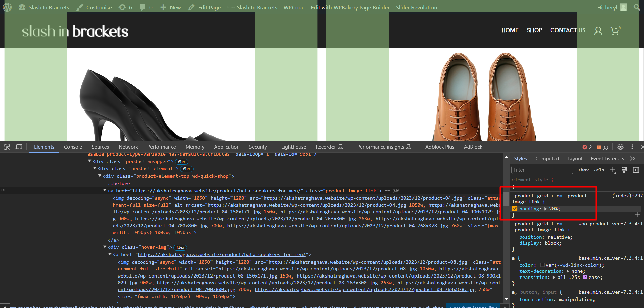Switch to the Computed pane
The width and height of the screenshot is (644, 308).
pyautogui.click(x=547, y=159)
